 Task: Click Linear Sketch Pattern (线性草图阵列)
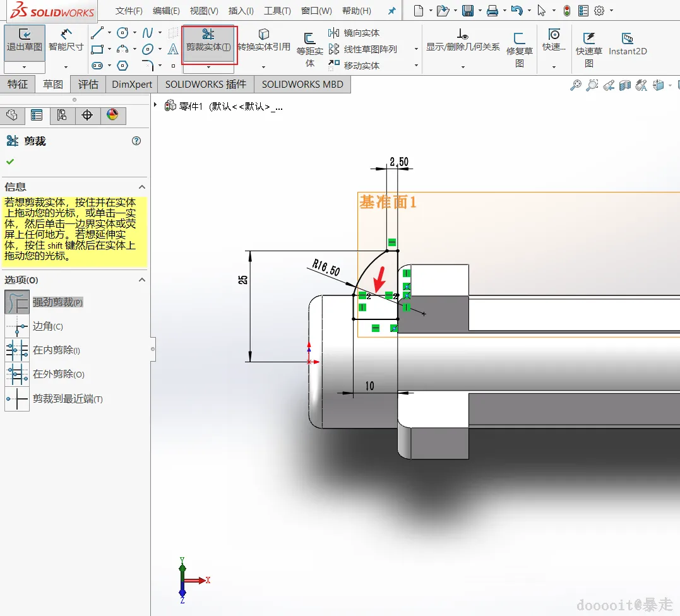coord(362,49)
